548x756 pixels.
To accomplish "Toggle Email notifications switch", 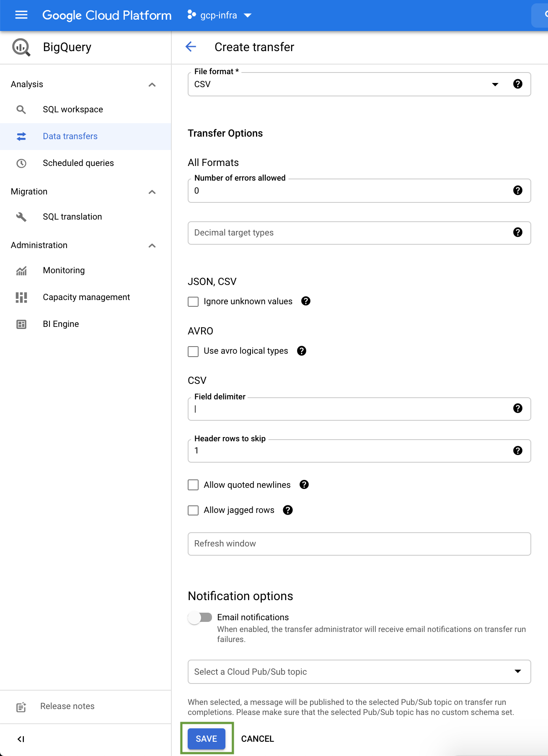I will [200, 618].
